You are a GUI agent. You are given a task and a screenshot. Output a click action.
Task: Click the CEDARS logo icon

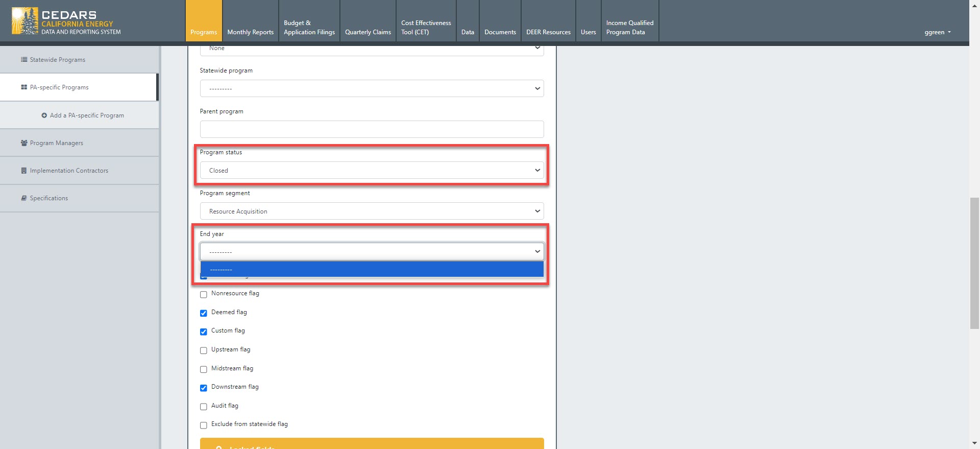24,21
